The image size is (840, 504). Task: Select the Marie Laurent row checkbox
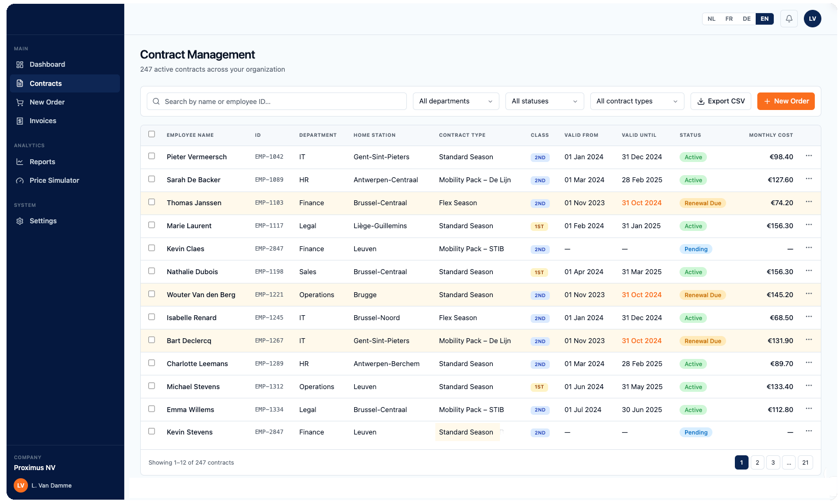pos(152,225)
